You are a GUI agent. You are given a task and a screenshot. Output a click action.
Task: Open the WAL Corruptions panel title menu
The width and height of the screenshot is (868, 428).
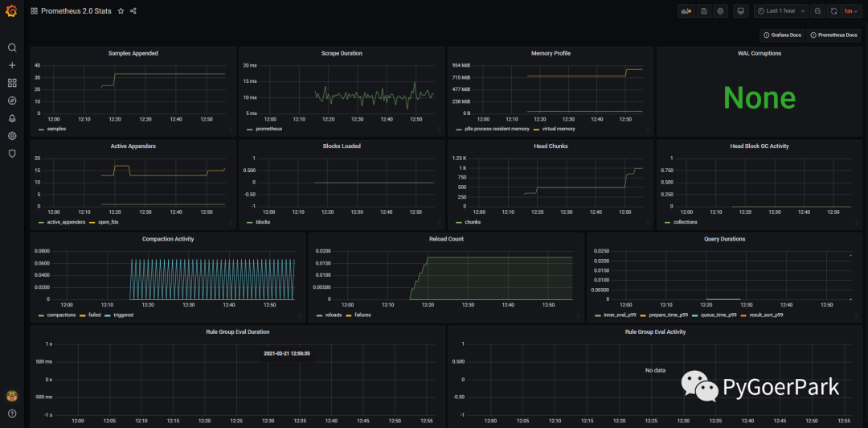point(759,53)
